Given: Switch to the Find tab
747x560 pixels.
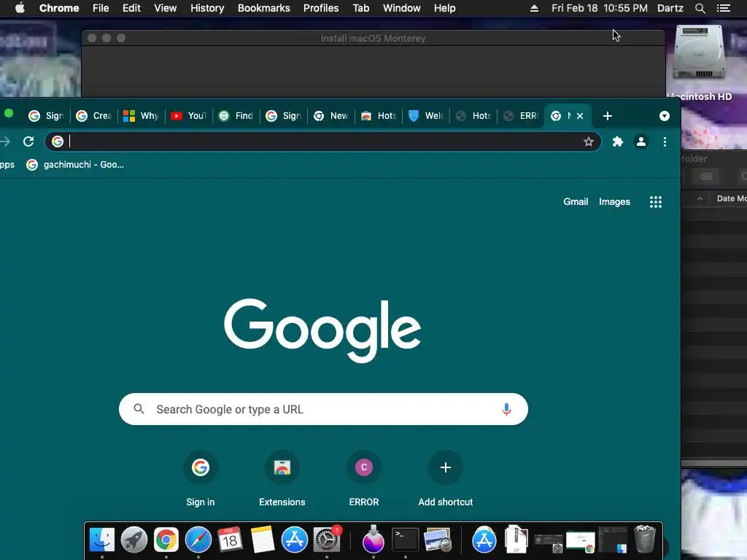Looking at the screenshot, I should point(236,116).
